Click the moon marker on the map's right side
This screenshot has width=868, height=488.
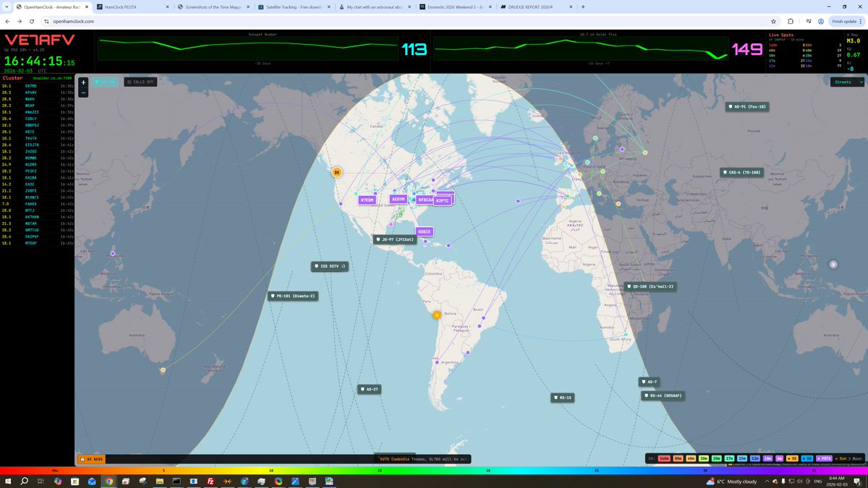(833, 265)
